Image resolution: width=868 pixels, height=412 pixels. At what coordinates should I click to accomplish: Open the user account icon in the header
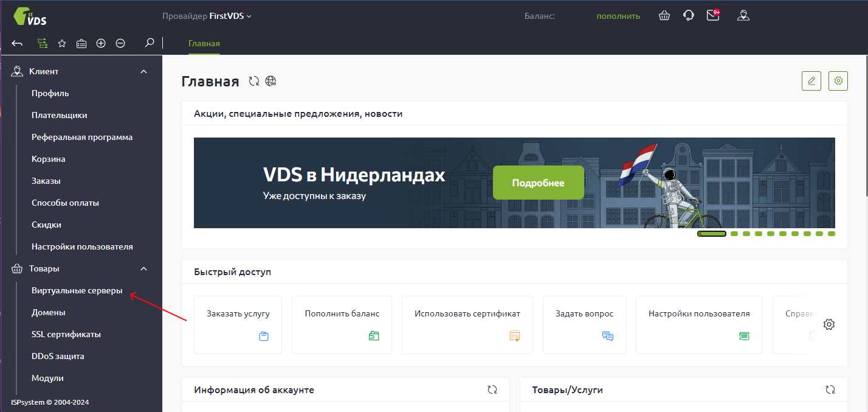[x=742, y=16]
